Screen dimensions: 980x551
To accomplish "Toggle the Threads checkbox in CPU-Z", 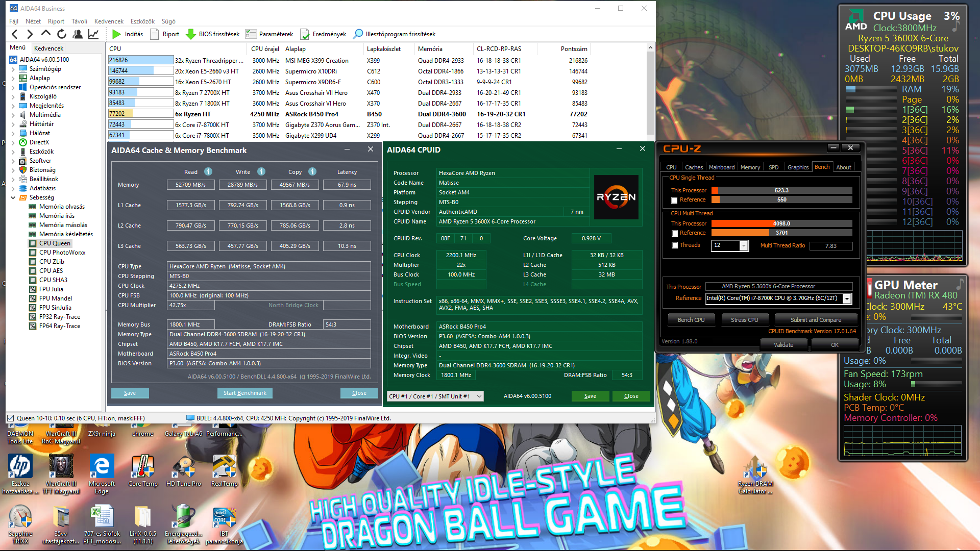I will coord(675,245).
